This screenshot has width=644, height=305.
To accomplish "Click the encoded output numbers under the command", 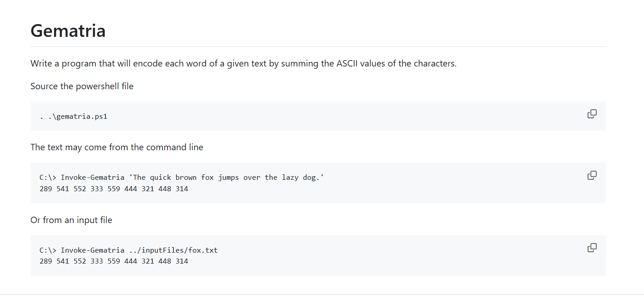I will coord(114,188).
